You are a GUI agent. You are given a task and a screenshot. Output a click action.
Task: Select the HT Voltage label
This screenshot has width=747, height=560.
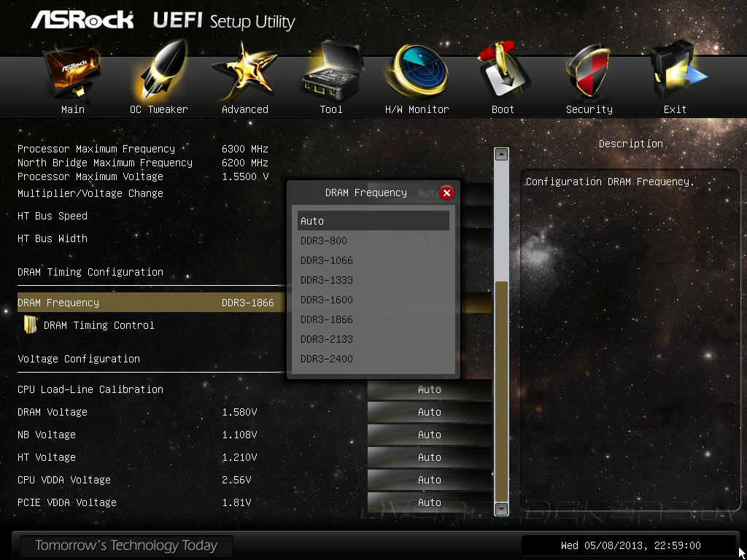47,458
